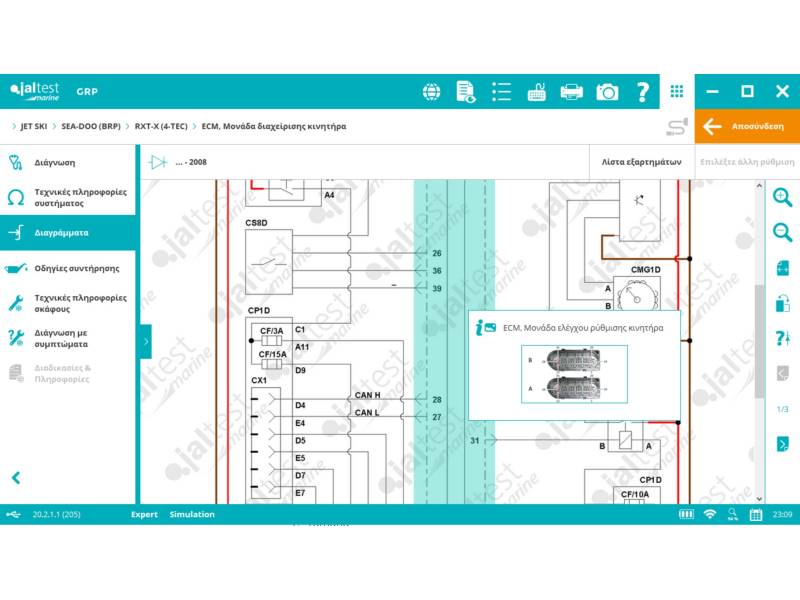
Task: Open 'Επιλέξτε άλλη ρύθμιση' selector
Action: 747,161
